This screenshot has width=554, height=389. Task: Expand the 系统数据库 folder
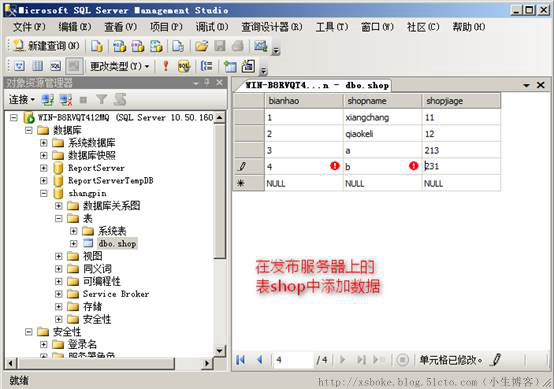point(43,143)
